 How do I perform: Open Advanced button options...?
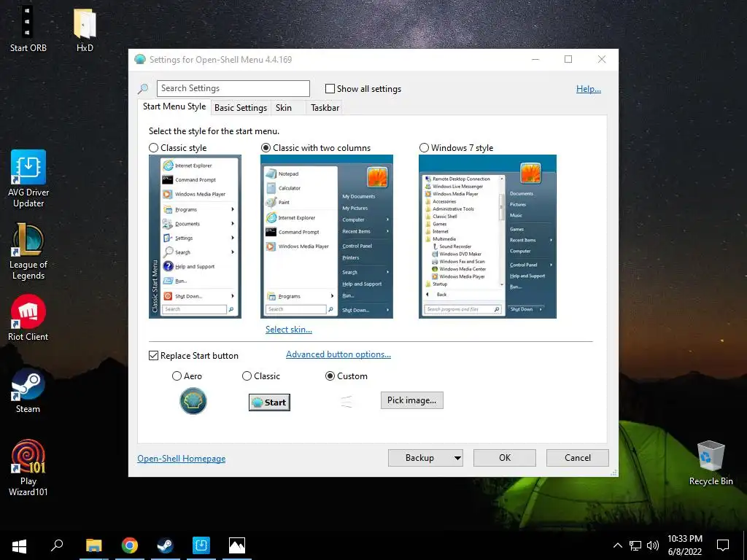tap(338, 354)
